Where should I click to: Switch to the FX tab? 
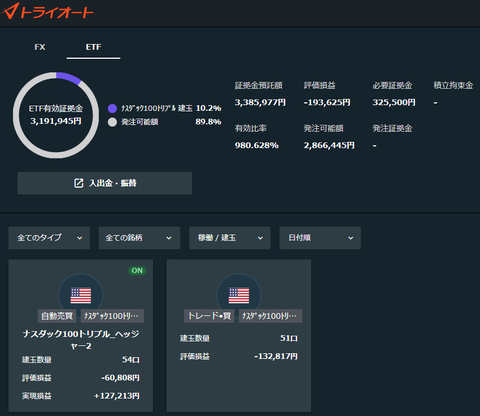(40, 47)
